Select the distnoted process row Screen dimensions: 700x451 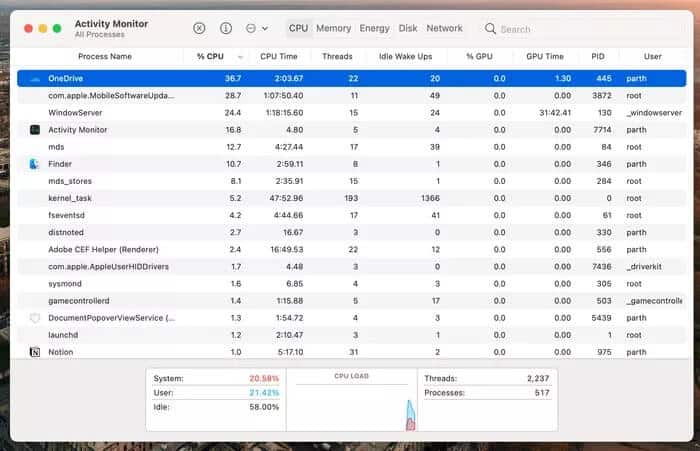click(x=351, y=232)
